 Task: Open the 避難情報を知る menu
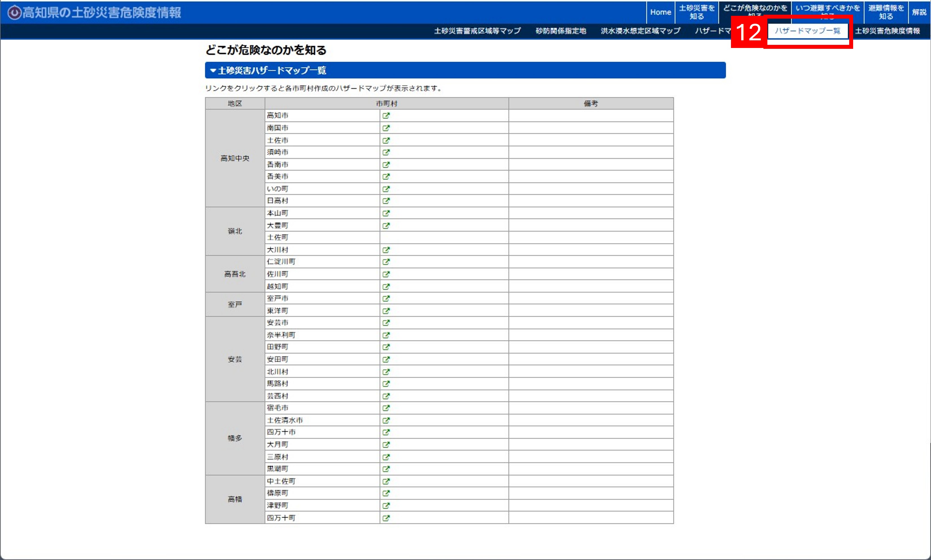[x=886, y=12]
